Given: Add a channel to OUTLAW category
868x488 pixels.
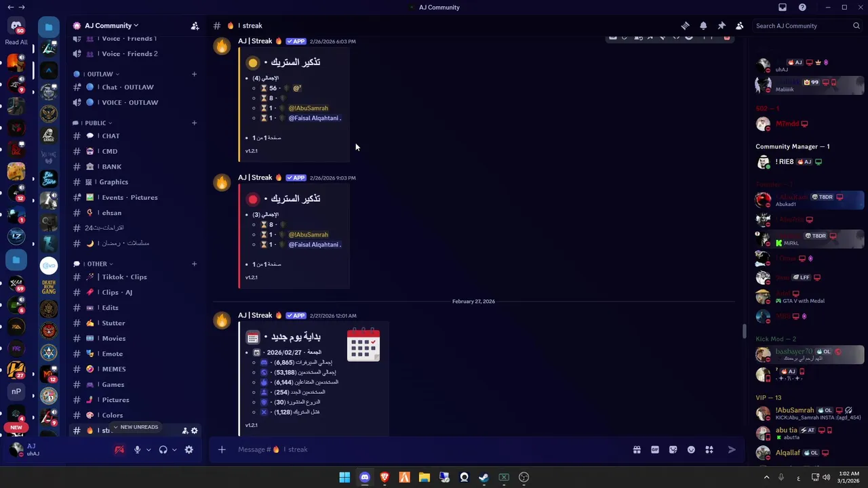Looking at the screenshot, I should pyautogui.click(x=194, y=74).
